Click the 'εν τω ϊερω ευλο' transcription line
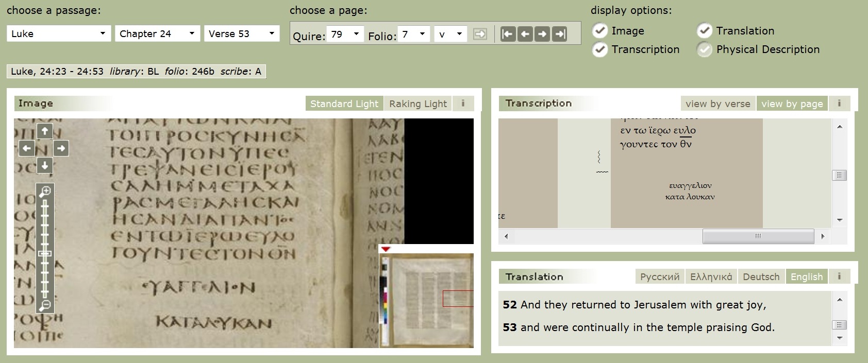 pos(658,130)
